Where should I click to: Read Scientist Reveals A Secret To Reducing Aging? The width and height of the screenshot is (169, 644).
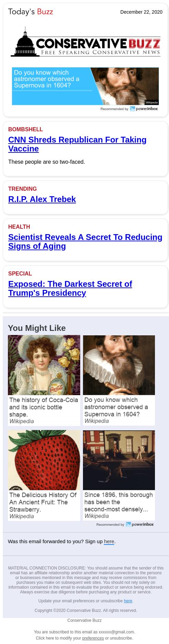pyautogui.click(x=85, y=241)
